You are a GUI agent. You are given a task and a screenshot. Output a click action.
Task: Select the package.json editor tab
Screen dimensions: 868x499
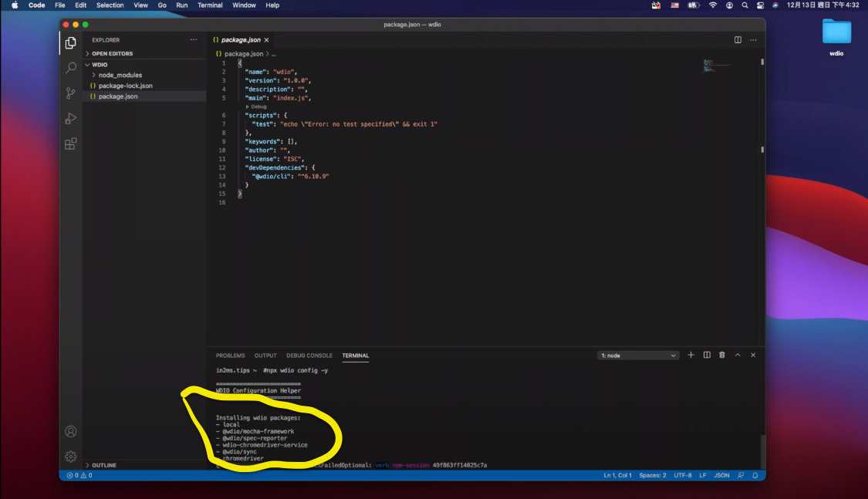[240, 40]
